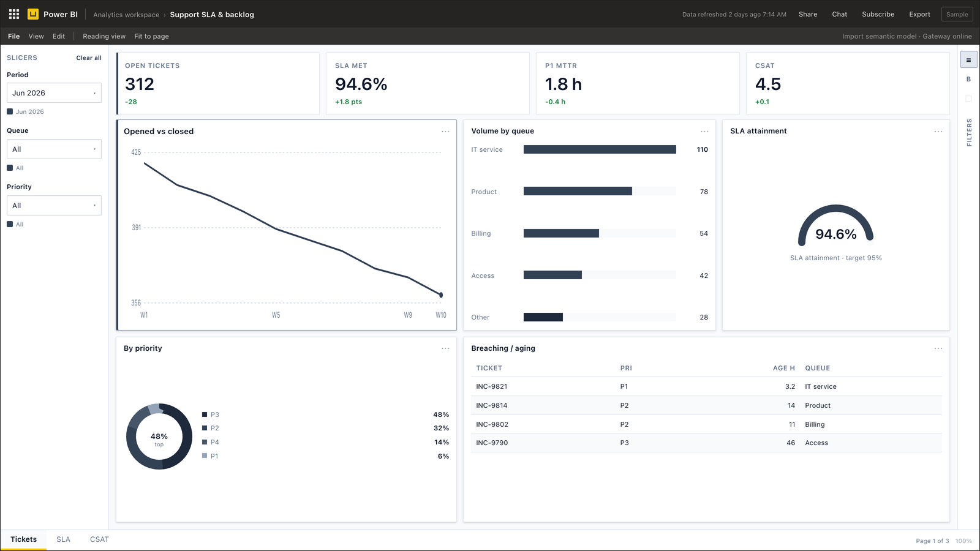Toggle the All checkbox under Queue
Viewport: 980px width, 551px height.
pos(10,168)
